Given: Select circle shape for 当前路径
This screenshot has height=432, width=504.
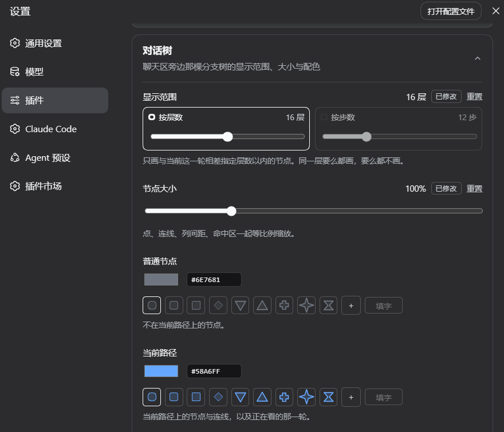Looking at the screenshot, I should pyautogui.click(x=152, y=397).
